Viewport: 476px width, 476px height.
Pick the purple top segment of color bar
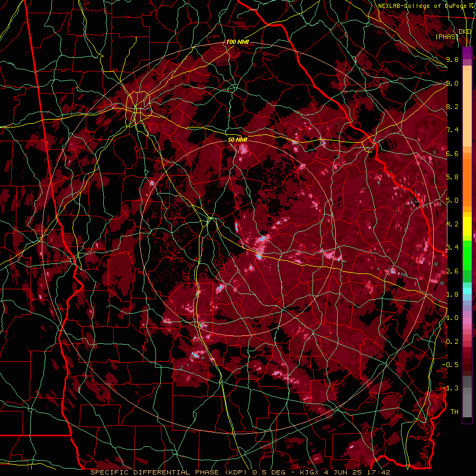[467, 53]
